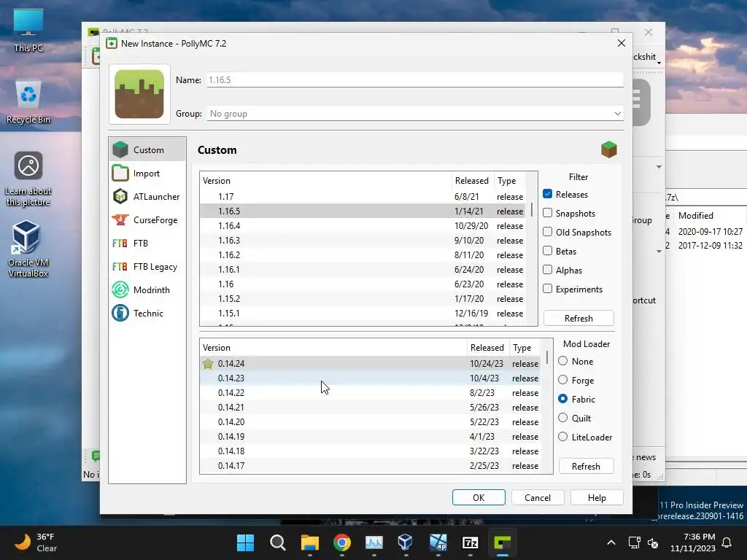Select Minecraft version 1.16.1
Screen dimensions: 747x560
pos(362,270)
